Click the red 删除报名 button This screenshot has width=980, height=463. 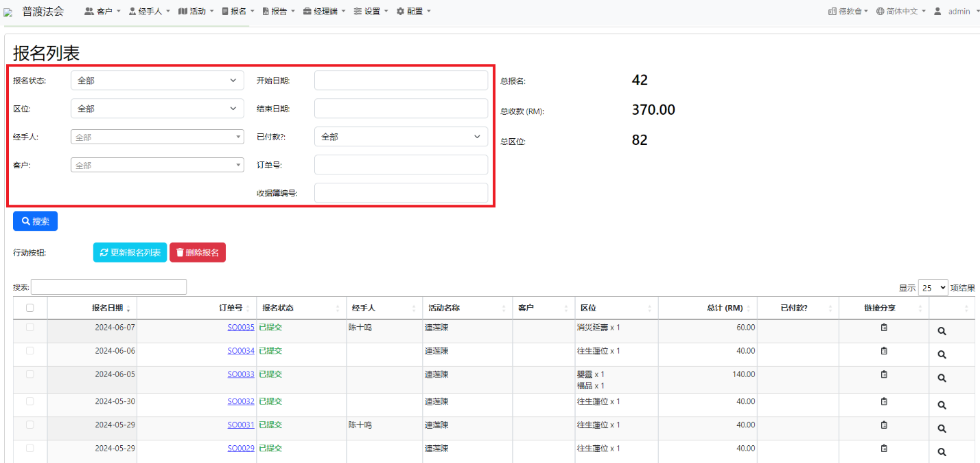[198, 253]
